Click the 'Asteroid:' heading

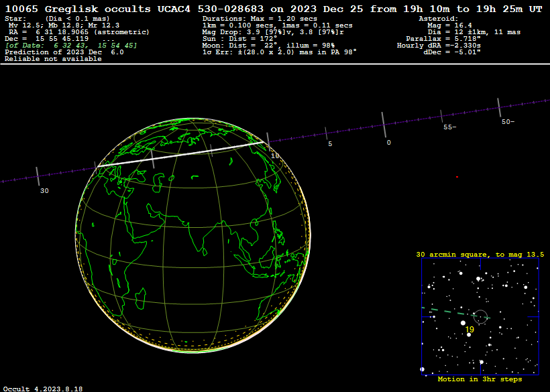pos(439,19)
